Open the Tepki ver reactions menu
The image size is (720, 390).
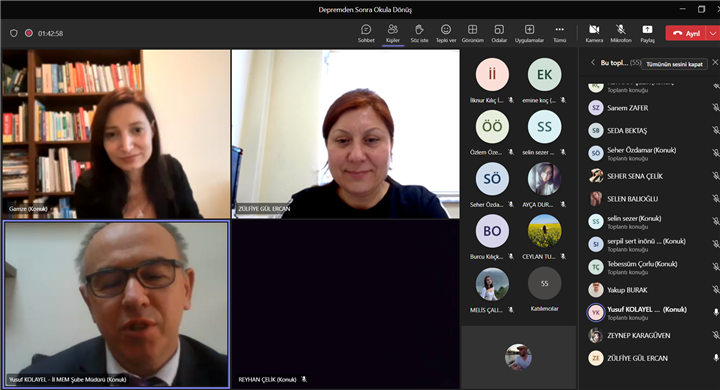[x=446, y=34]
